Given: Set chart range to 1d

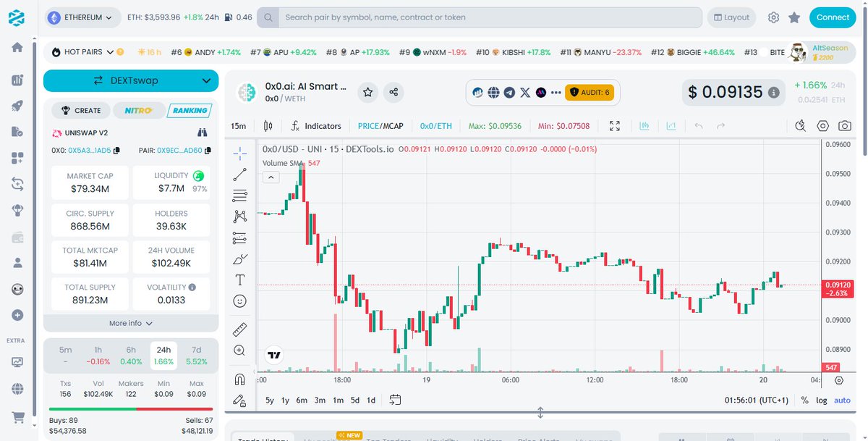Looking at the screenshot, I should [x=371, y=400].
